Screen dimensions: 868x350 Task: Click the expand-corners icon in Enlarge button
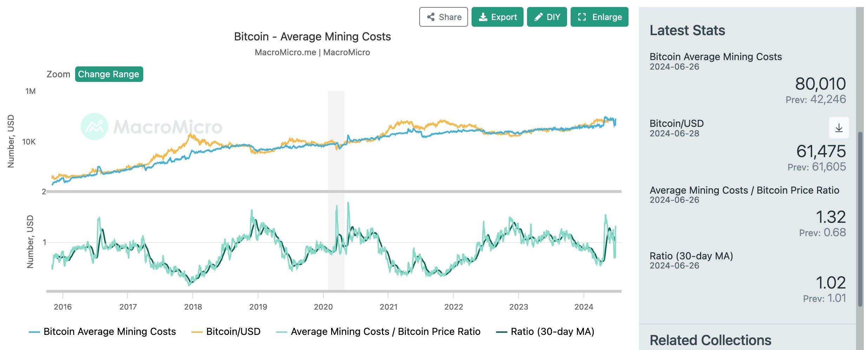(x=582, y=17)
